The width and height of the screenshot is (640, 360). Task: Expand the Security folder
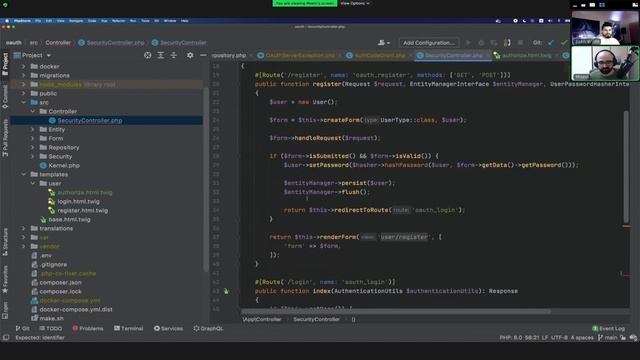tap(33, 156)
